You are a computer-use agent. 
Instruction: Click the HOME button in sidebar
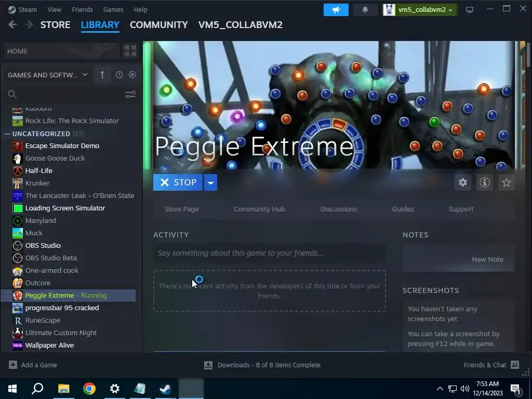62,51
